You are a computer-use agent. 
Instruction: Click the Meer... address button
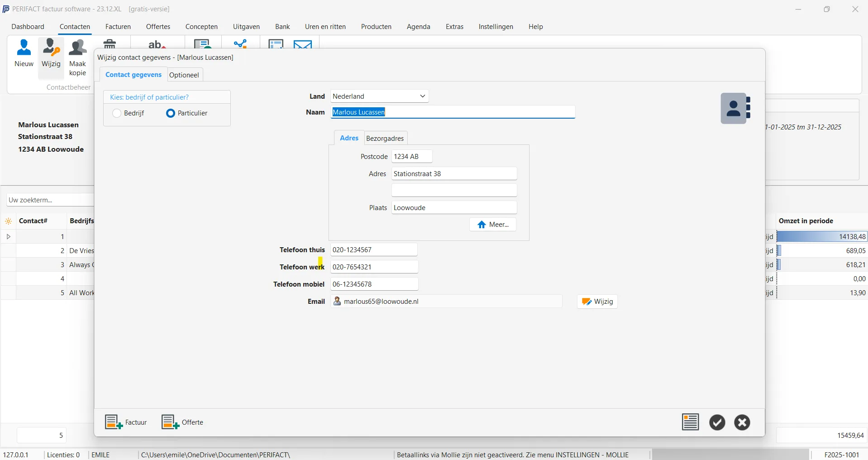pyautogui.click(x=493, y=225)
